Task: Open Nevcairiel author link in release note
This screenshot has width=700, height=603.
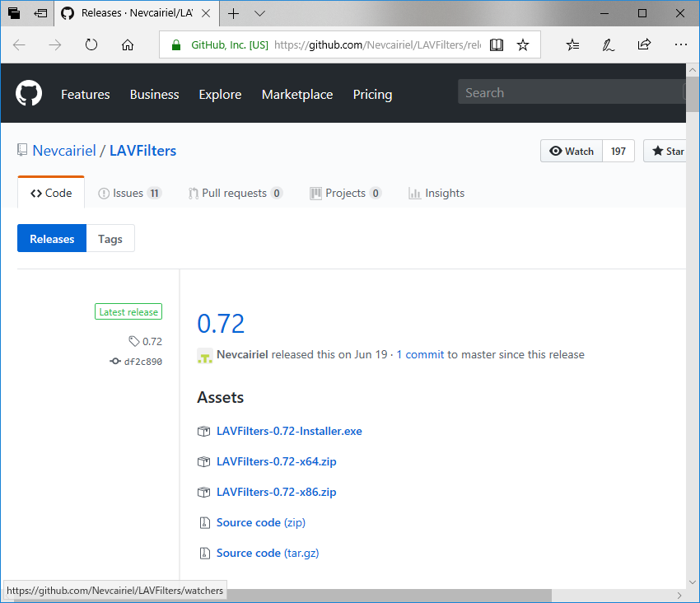Action: coord(242,355)
